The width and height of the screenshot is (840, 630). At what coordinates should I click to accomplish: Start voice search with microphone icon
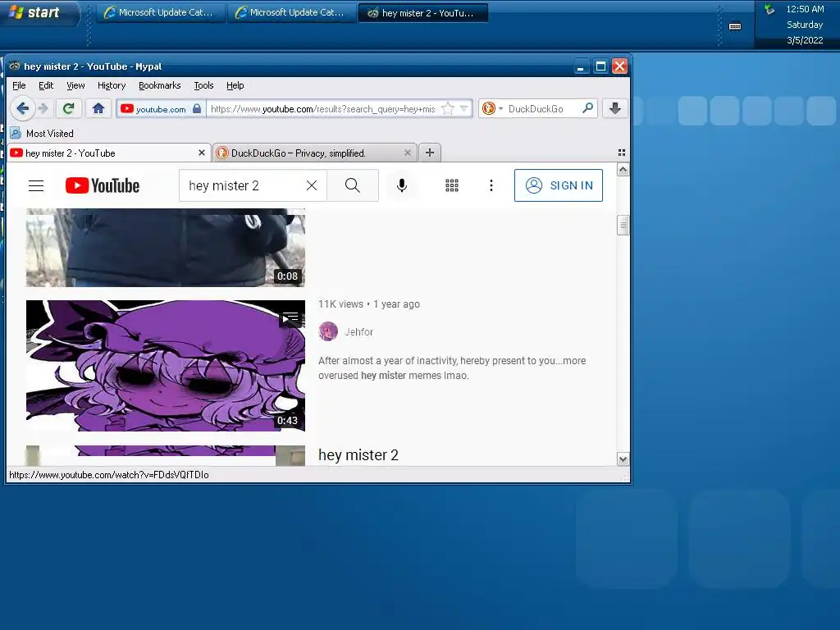point(402,185)
